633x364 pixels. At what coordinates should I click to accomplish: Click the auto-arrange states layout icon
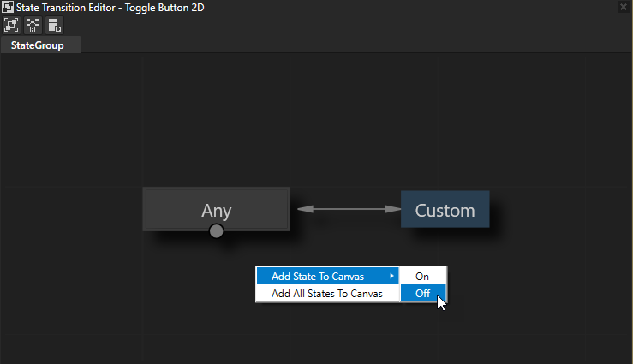pyautogui.click(x=33, y=25)
